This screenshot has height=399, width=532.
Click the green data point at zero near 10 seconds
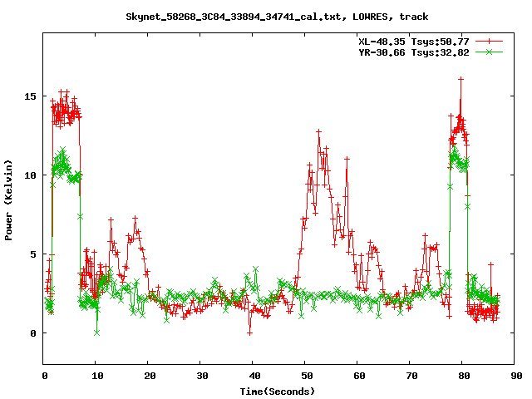point(97,332)
